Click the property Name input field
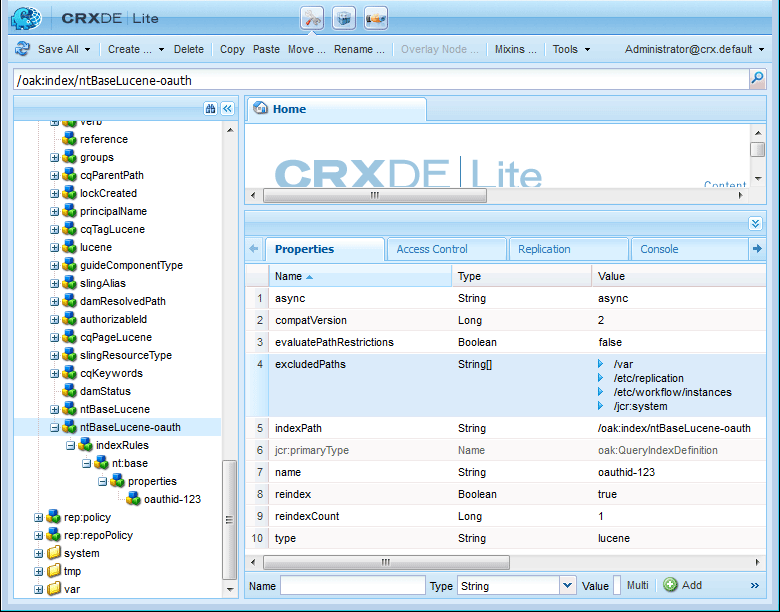The image size is (780, 612). point(353,586)
